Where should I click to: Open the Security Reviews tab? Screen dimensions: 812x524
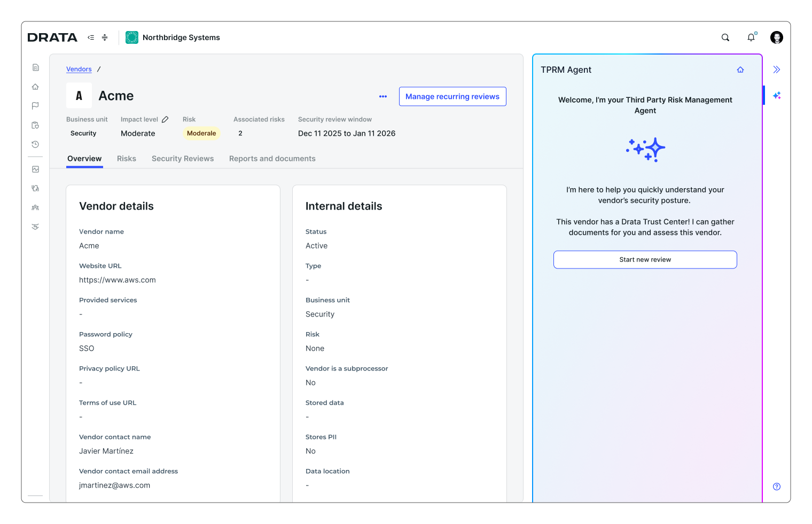click(x=183, y=158)
